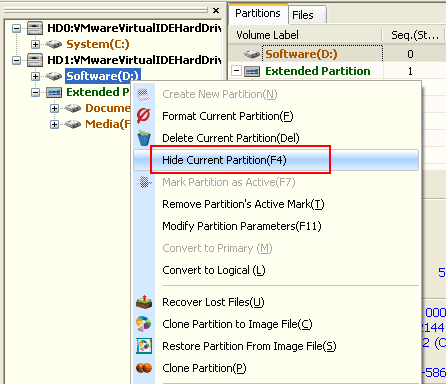Collapse the HD0 drive node
The width and height of the screenshot is (446, 384).
pyautogui.click(x=16, y=28)
